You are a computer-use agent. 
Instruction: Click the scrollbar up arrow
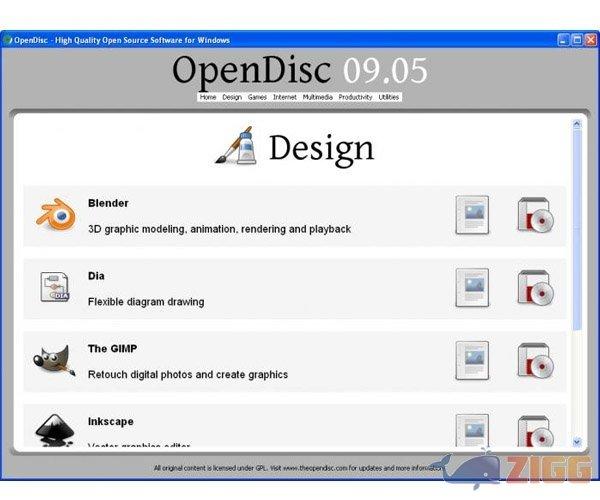pos(577,124)
